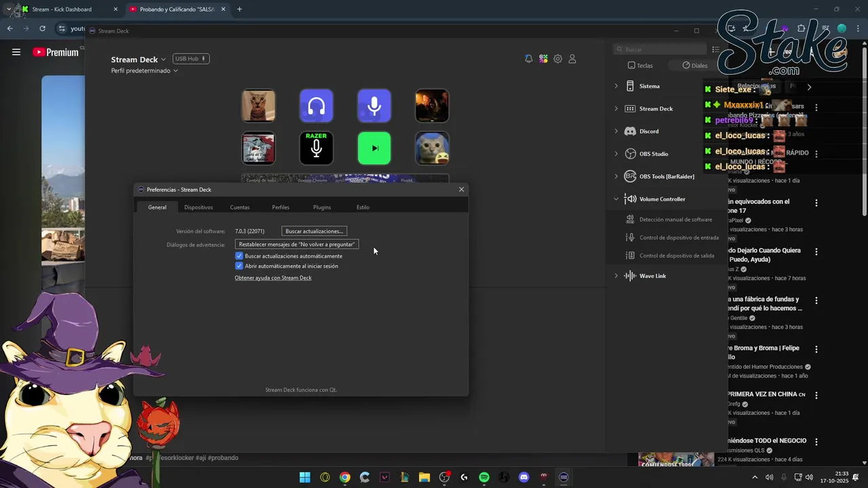This screenshot has height=488, width=868.
Task: Click the OBS Studio plugin icon
Action: [630, 154]
